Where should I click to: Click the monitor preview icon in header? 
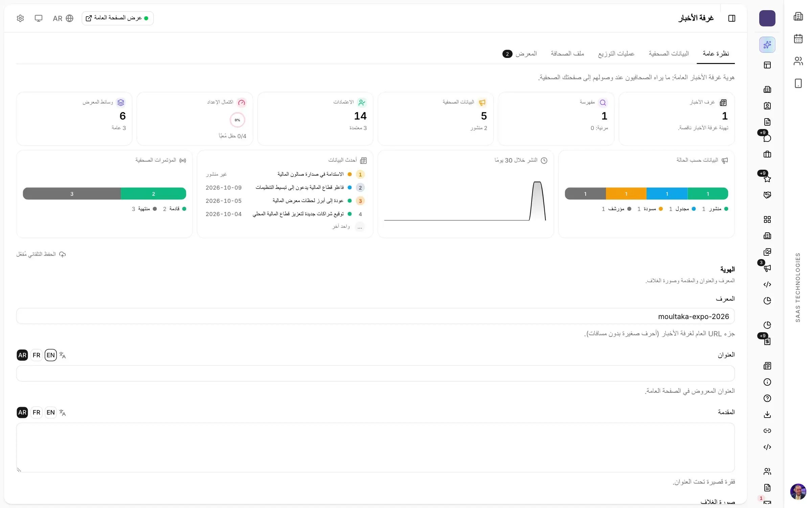pos(39,18)
